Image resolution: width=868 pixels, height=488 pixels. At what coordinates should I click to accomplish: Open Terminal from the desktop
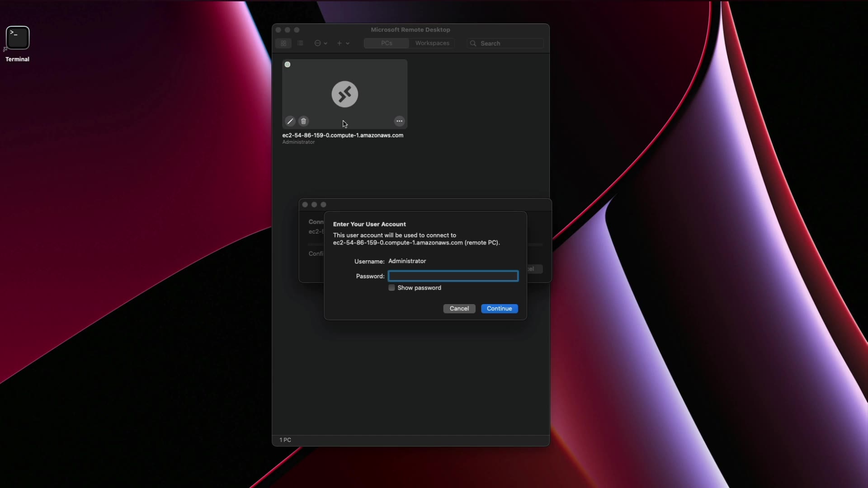(18, 38)
